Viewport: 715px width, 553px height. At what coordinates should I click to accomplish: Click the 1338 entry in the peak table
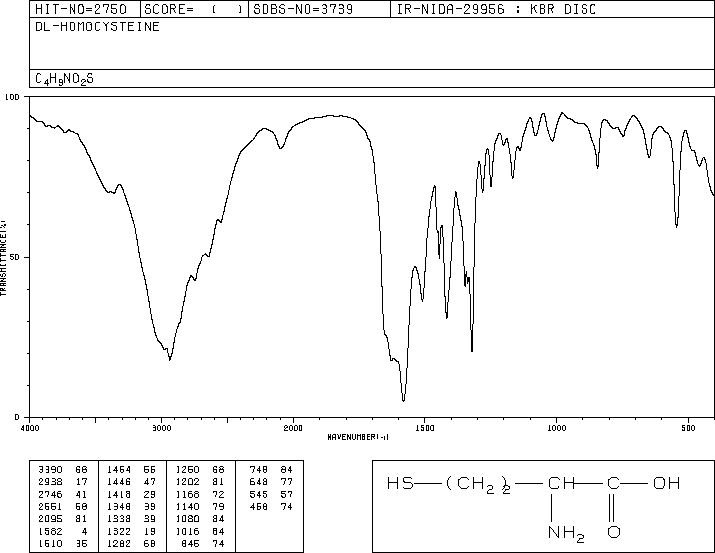coord(119,519)
